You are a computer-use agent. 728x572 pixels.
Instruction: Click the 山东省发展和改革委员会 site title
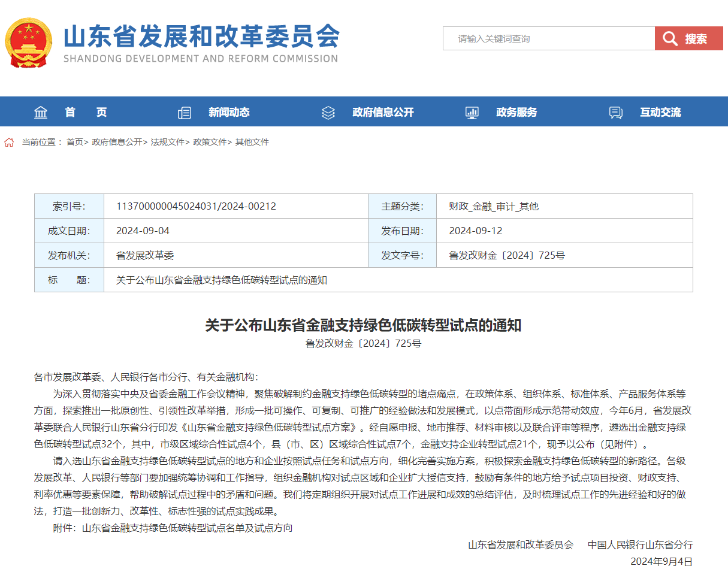click(201, 37)
